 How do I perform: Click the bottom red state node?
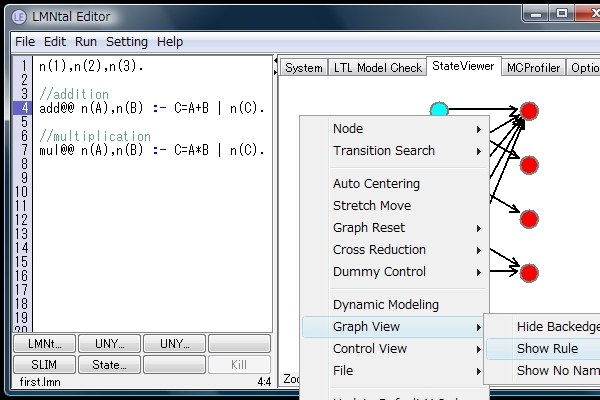click(530, 272)
